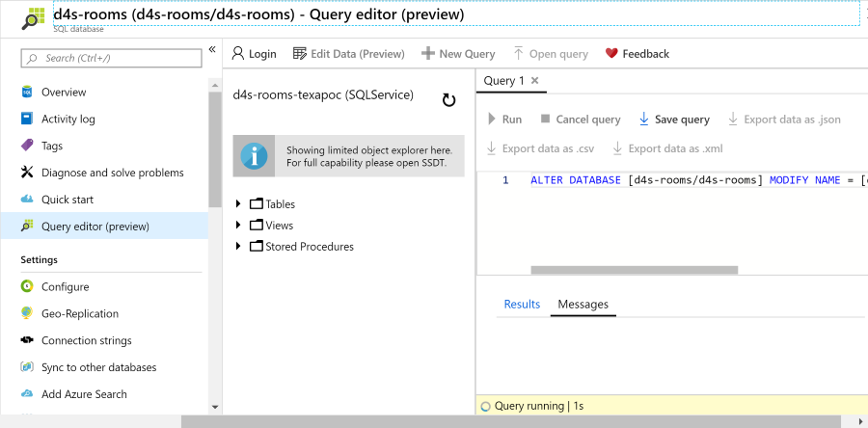
Task: Click the d4s-rooms-texapoc (SQLService) server name
Action: [x=323, y=95]
